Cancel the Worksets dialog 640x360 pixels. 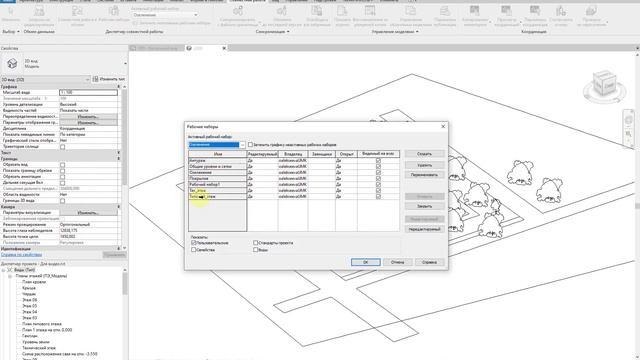tap(397, 262)
